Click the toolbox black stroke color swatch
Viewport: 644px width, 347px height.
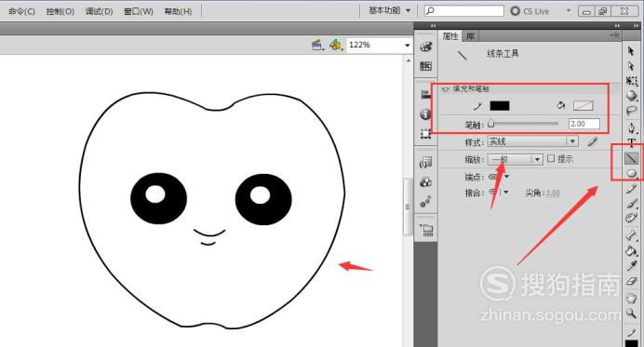(x=632, y=343)
